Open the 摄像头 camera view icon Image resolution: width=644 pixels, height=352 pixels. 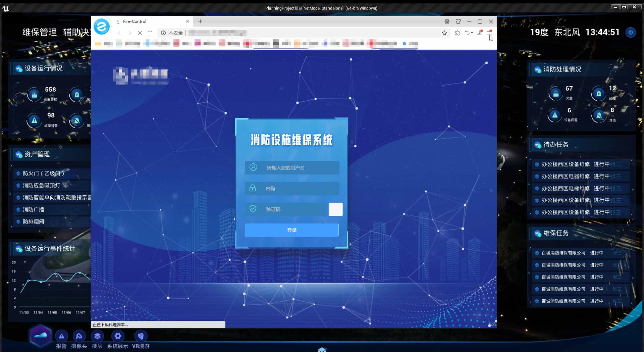[79, 336]
